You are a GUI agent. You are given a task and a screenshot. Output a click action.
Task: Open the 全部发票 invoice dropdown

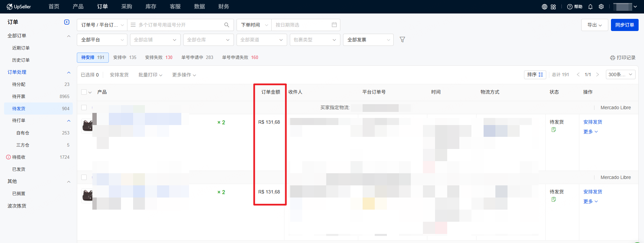pyautogui.click(x=368, y=40)
